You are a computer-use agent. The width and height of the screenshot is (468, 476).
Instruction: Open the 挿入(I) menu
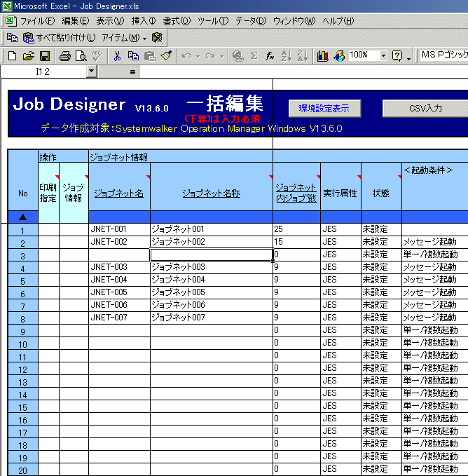pos(144,21)
